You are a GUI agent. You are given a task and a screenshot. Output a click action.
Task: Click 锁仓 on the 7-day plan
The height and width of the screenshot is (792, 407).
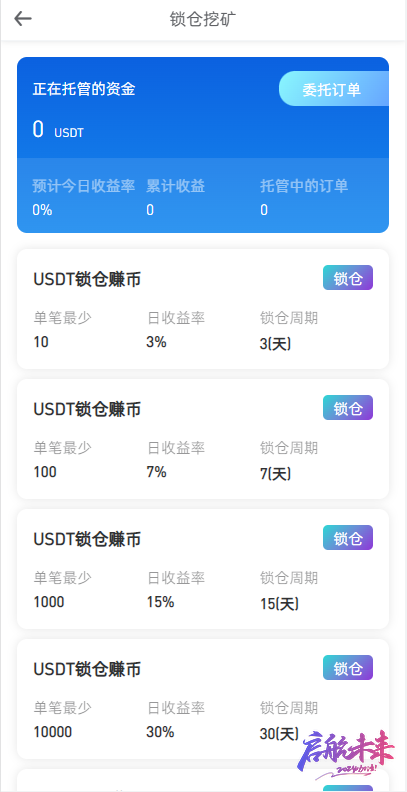[348, 408]
